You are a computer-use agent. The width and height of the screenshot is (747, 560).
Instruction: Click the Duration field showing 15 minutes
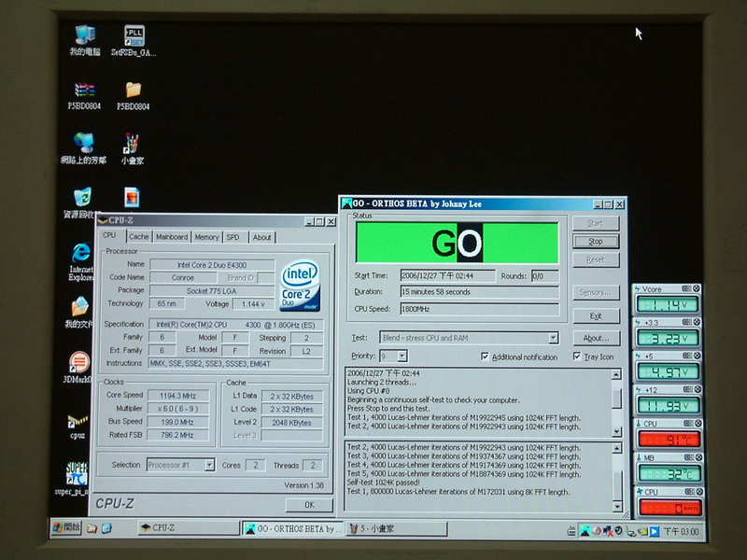pyautogui.click(x=479, y=292)
